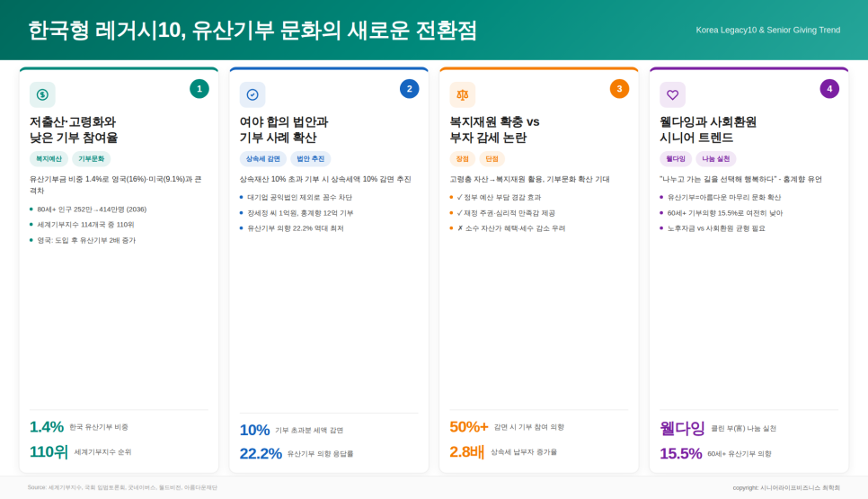Click the 복지예산 tag
The height and width of the screenshot is (499, 868).
click(x=49, y=158)
